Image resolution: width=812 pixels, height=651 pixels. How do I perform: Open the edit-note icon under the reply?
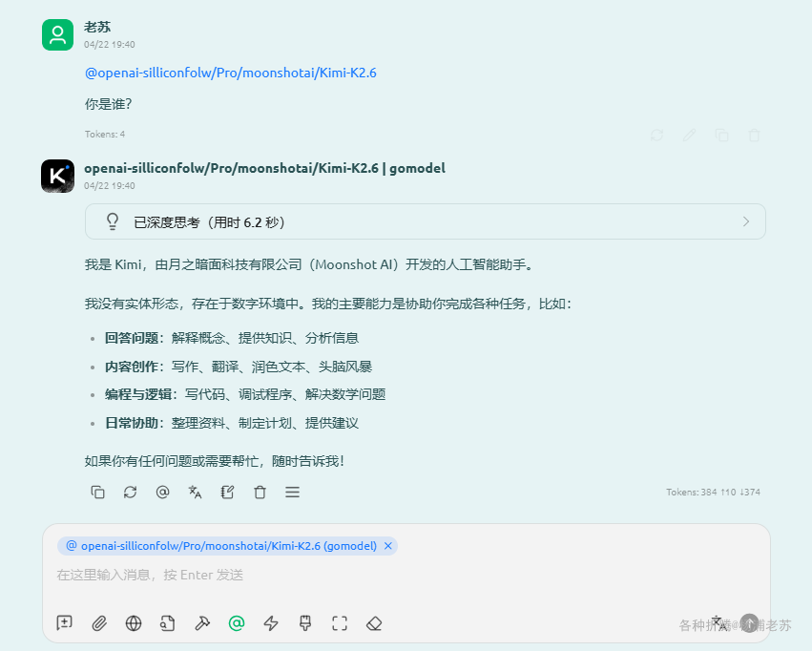click(227, 492)
